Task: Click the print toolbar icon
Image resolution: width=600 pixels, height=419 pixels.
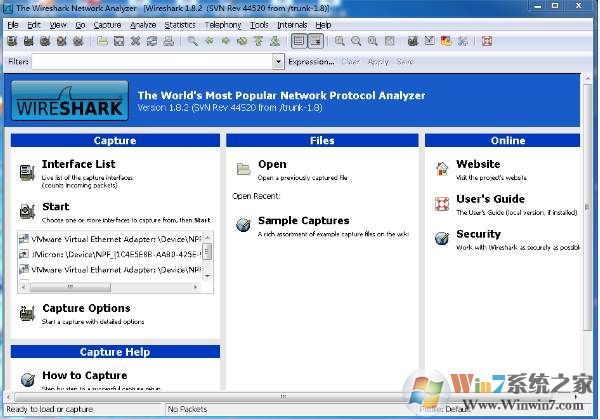Action: 168,41
